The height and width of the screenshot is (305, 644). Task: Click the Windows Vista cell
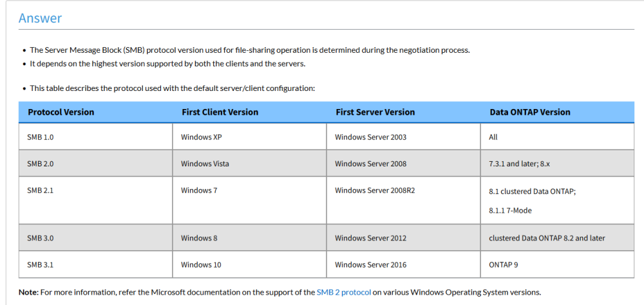(x=249, y=164)
